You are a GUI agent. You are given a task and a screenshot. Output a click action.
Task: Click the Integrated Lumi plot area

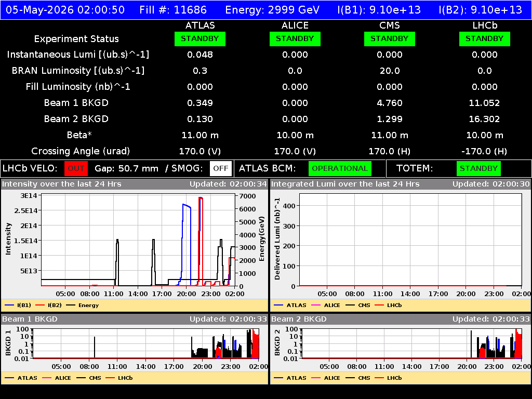(410, 240)
